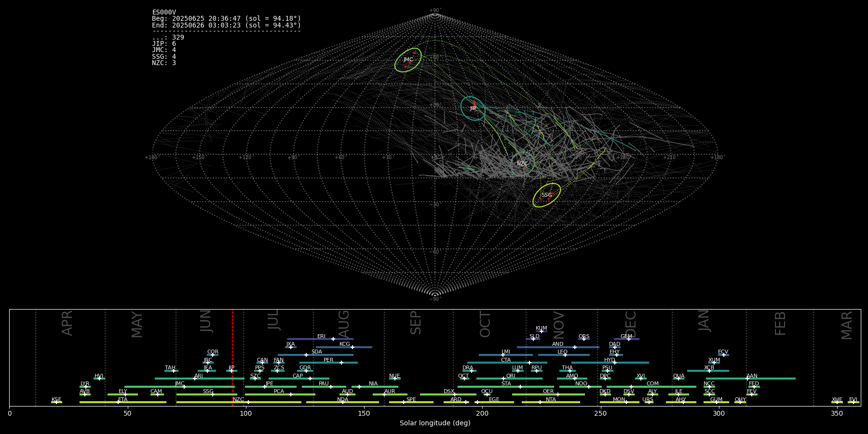The height and width of the screenshot is (434, 868).
Task: Click the COR shower label in timeline
Action: click(x=213, y=352)
